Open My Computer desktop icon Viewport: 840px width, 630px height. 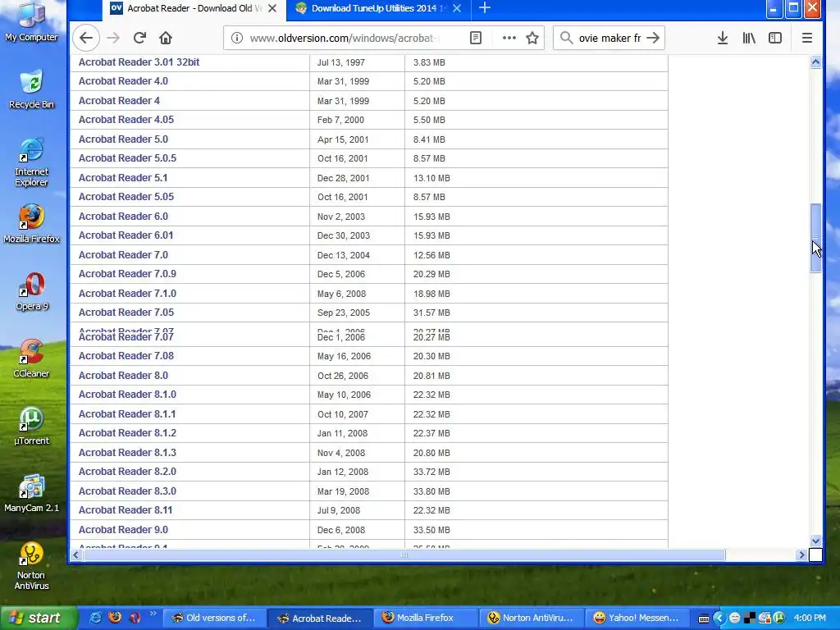point(31,22)
